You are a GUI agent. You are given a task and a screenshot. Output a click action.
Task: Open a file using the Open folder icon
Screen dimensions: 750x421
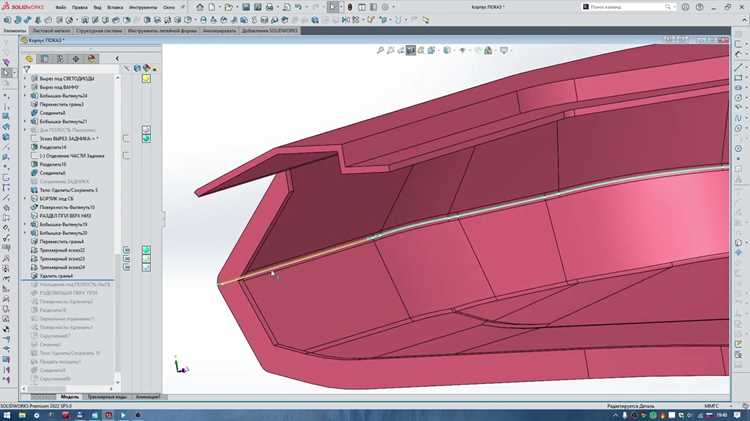click(x=229, y=7)
